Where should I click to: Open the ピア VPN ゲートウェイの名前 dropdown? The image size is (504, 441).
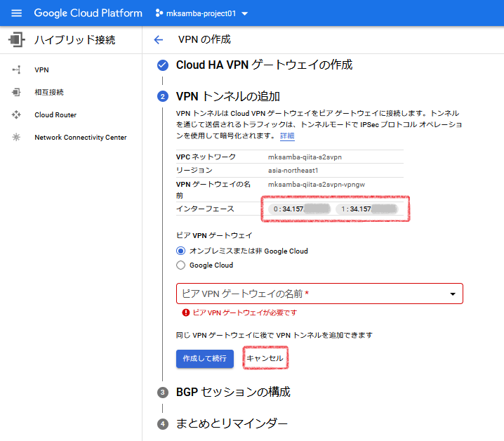coord(319,294)
